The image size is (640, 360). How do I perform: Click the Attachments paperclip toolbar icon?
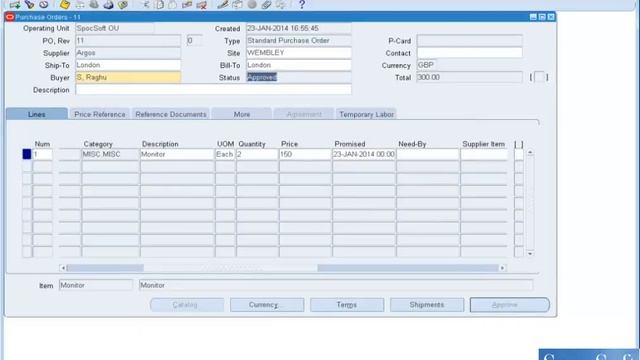(x=266, y=4)
